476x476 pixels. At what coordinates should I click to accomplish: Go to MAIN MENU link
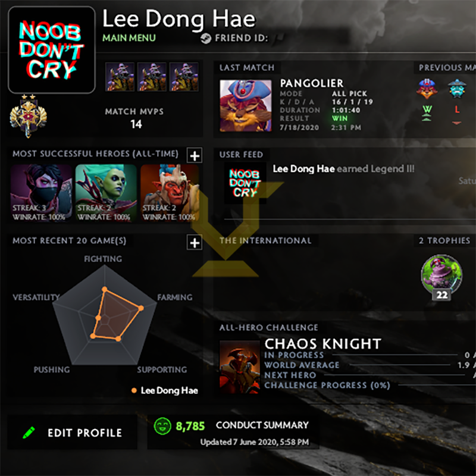pyautogui.click(x=129, y=38)
